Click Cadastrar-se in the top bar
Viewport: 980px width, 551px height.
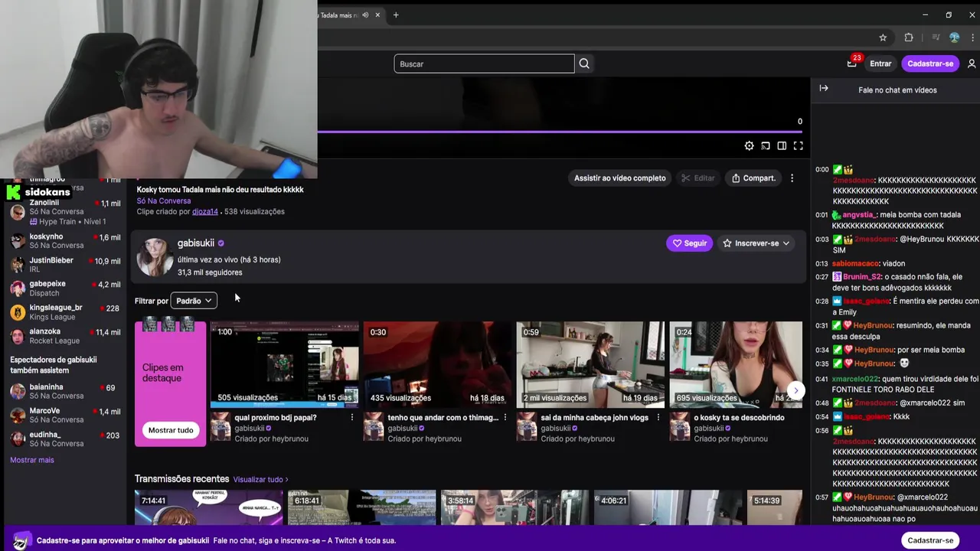coord(930,64)
